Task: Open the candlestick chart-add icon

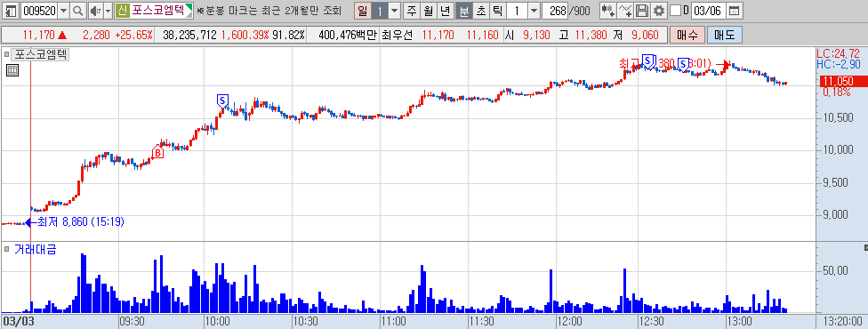Action: [x=607, y=11]
